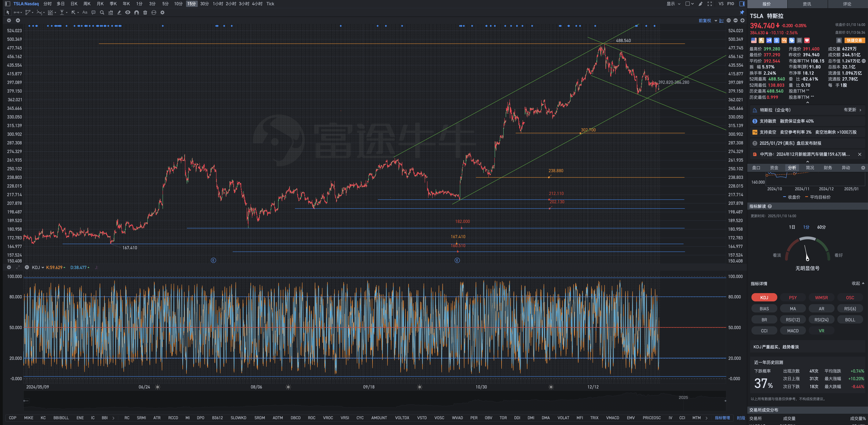Select the 1日 indicator period

[792, 227]
